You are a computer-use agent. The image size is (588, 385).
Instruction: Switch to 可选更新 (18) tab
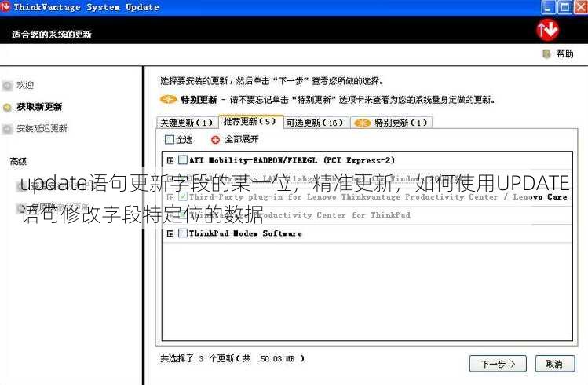tap(316, 123)
